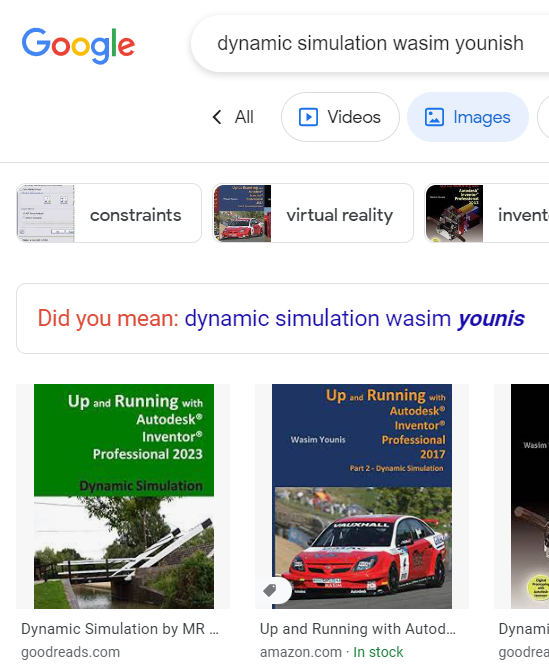This screenshot has width=549, height=667.
Task: Open the virtual reality chip thumbnail
Action: [x=242, y=213]
